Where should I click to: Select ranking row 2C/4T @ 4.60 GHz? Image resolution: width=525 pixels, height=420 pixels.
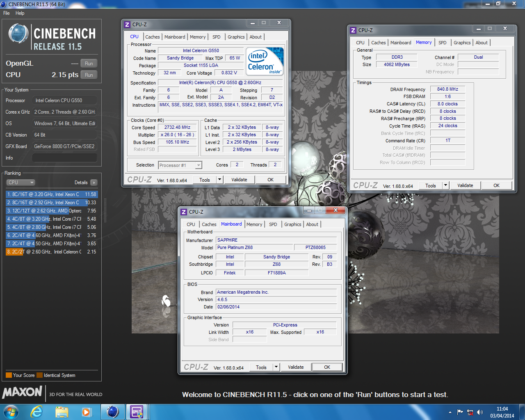coord(52,235)
